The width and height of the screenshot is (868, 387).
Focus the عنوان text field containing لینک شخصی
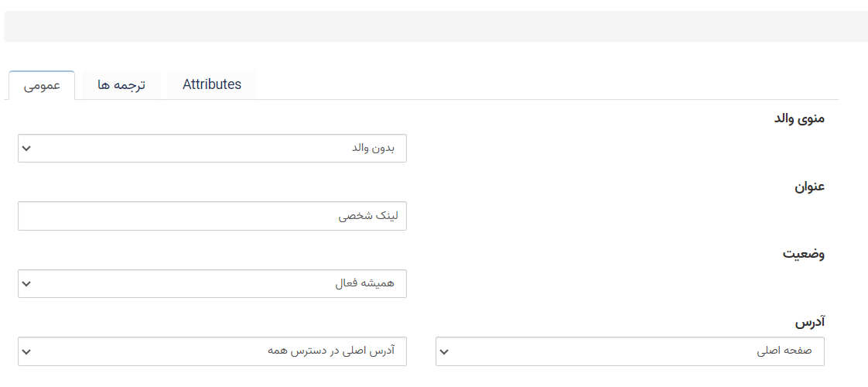point(212,216)
